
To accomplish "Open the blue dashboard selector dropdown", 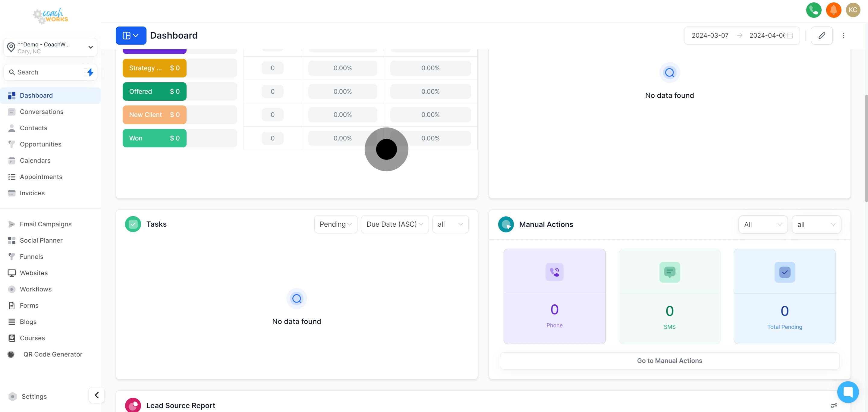I will (x=131, y=35).
